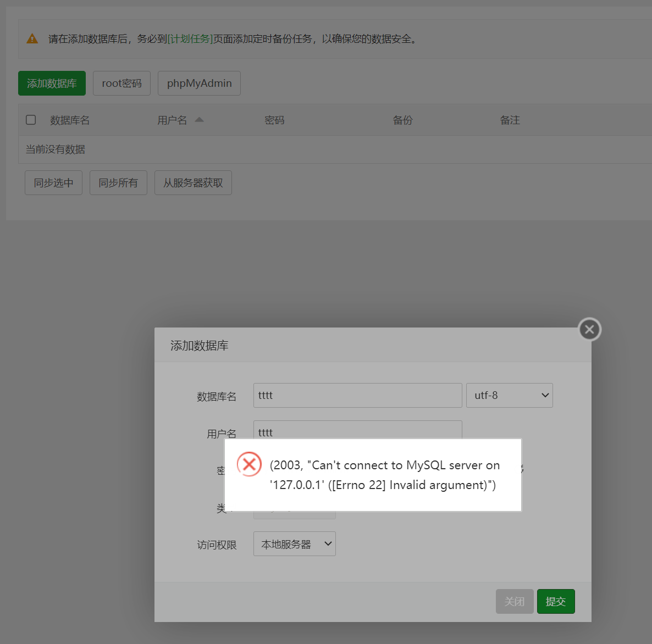Click the 数据库名 column header
Image resolution: width=652 pixels, height=644 pixels.
[x=70, y=120]
